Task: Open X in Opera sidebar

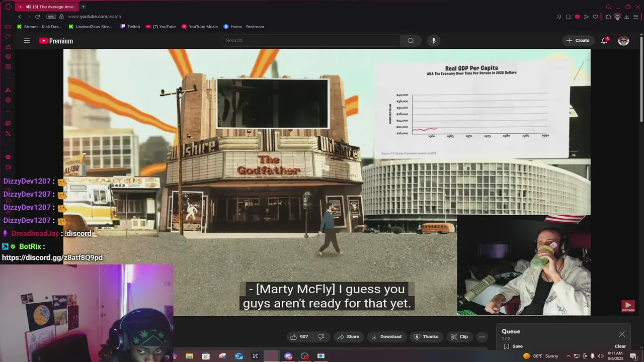Action: [x=8, y=133]
